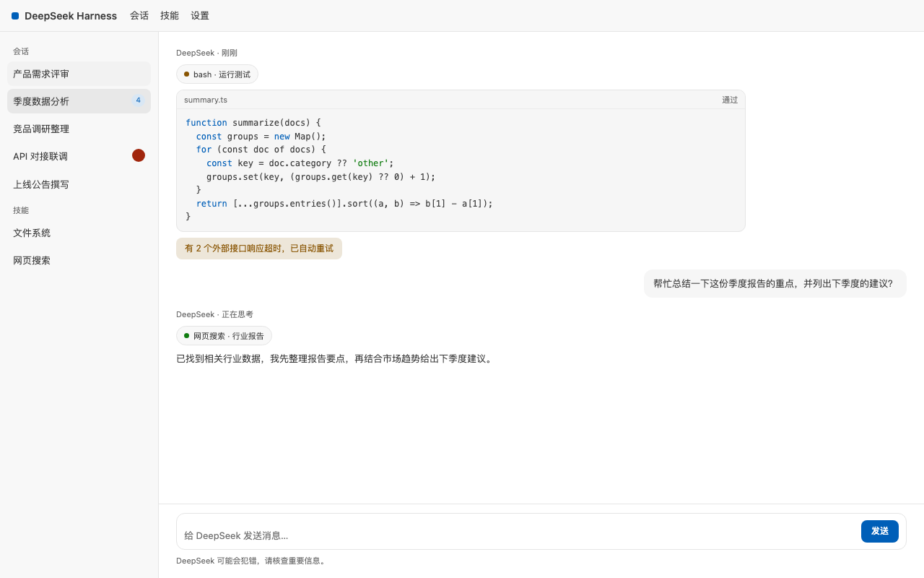
Task: Click the timeout warning notice 有 2 个外部接口响应超时
Action: 259,249
